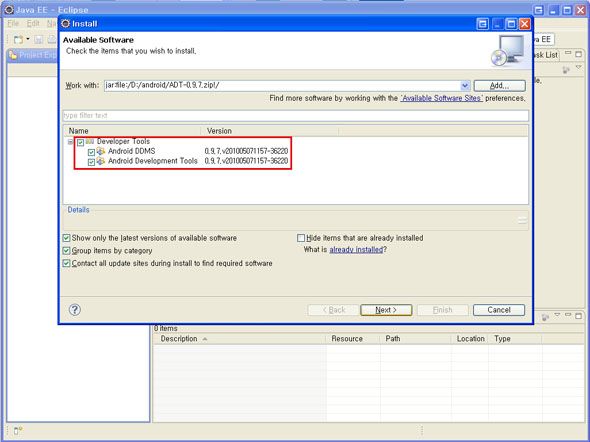Screen dimensions: 590x442
Task: Collapse the Developer Tools tree node
Action: (70, 142)
